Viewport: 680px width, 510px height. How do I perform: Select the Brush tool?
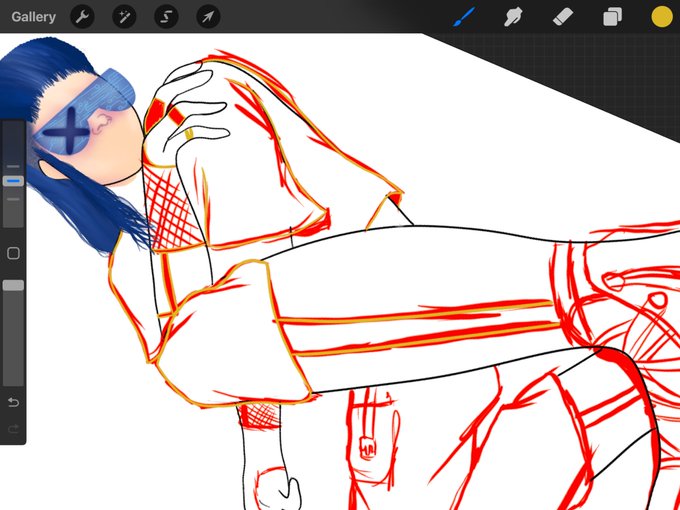(x=464, y=17)
